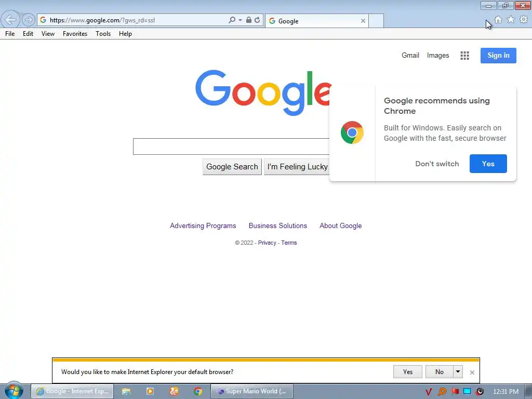The image size is (532, 399).
Task: Click Show desktop strip beside the clock
Action: (528, 392)
